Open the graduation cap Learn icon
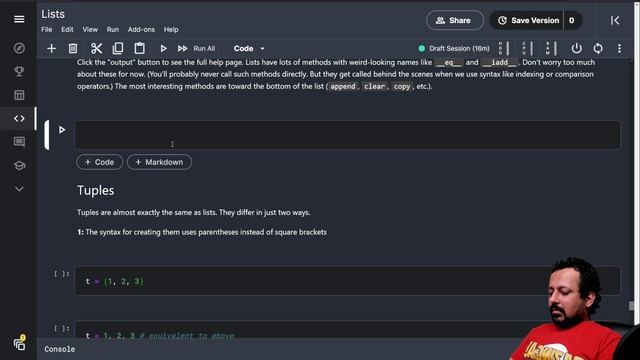This screenshot has height=360, width=640. click(x=19, y=165)
